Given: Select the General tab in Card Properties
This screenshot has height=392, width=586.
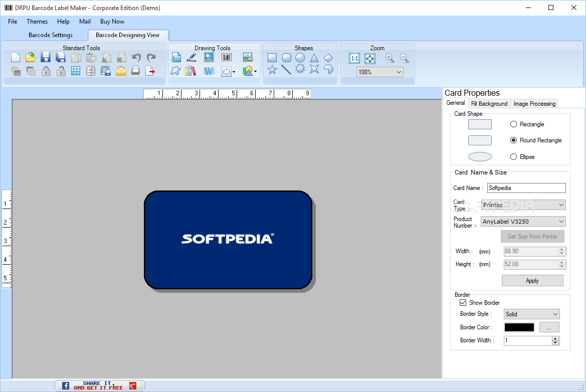Looking at the screenshot, I should [x=456, y=103].
